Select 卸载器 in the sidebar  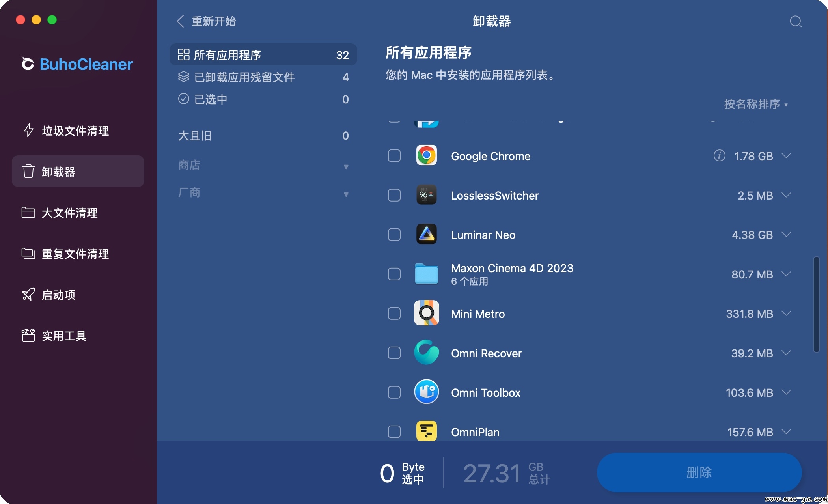point(78,171)
